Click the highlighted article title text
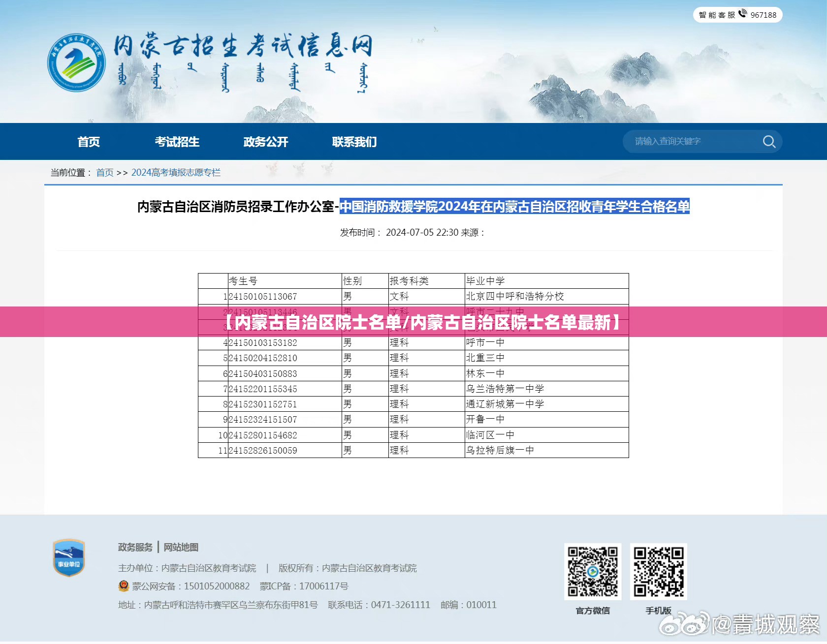Screen dimensions: 827x644 pos(514,206)
